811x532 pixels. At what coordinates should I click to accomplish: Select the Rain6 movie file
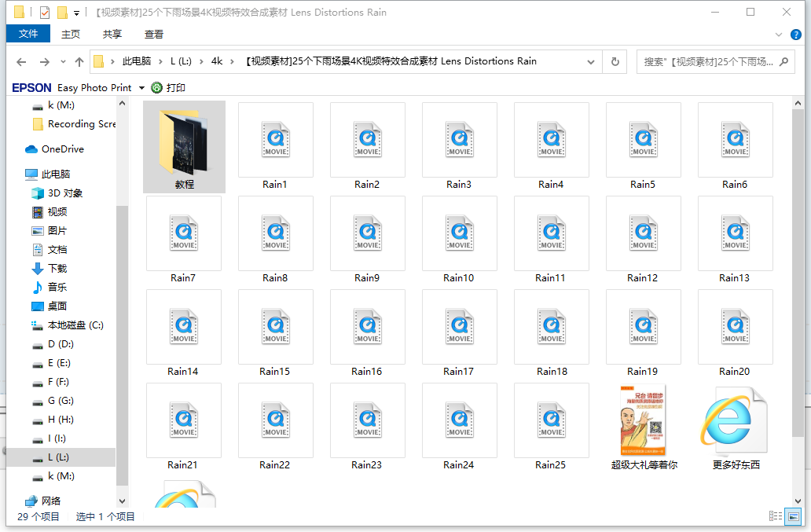click(735, 147)
